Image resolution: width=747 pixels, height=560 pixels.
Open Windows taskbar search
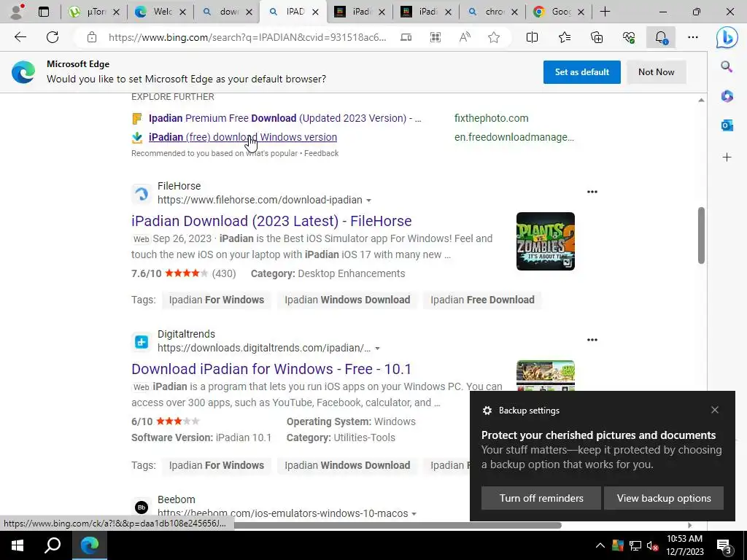click(x=53, y=545)
